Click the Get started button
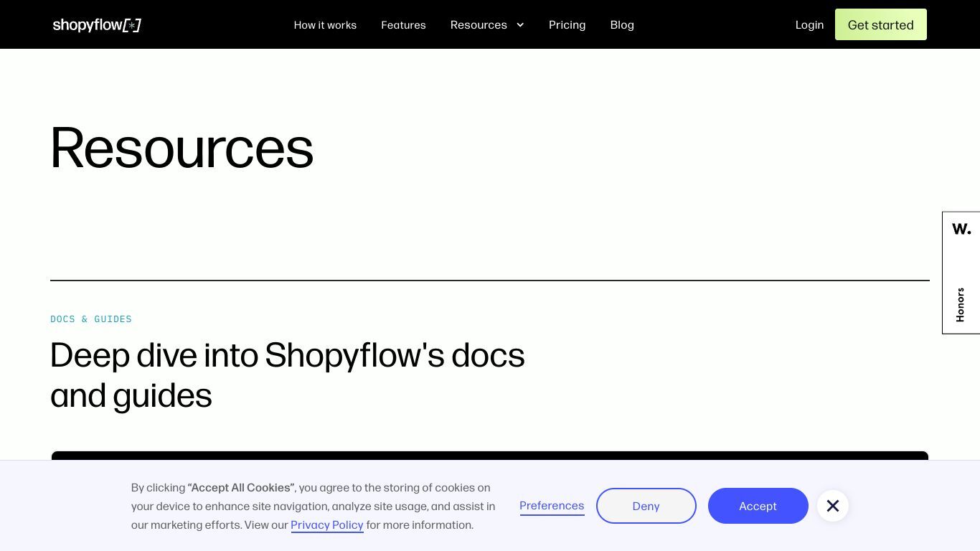Viewport: 980px width, 551px height. pos(880,24)
